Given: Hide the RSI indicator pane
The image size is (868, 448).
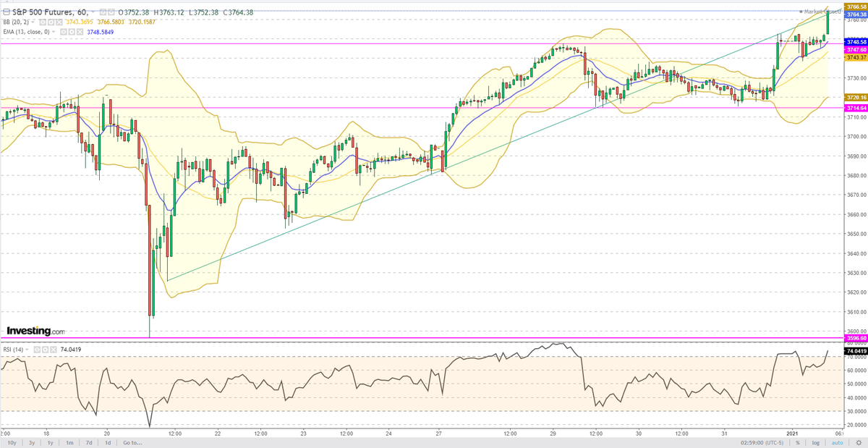Looking at the screenshot, I should [36, 349].
